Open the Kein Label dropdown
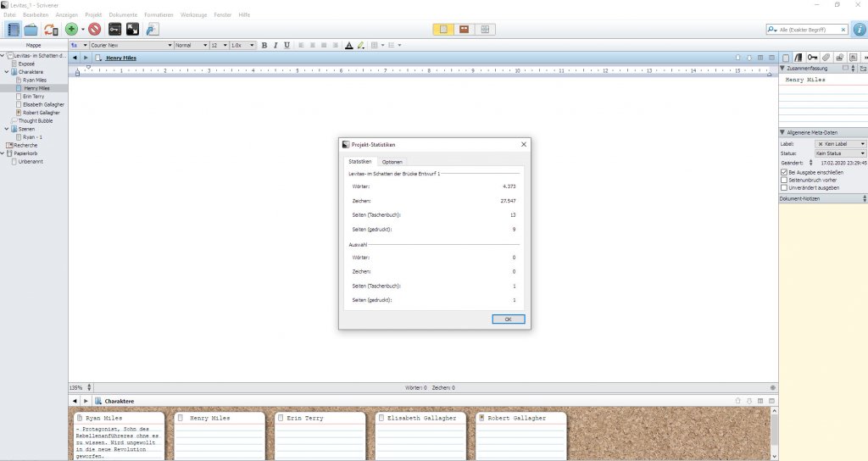This screenshot has height=461, width=868. click(840, 144)
